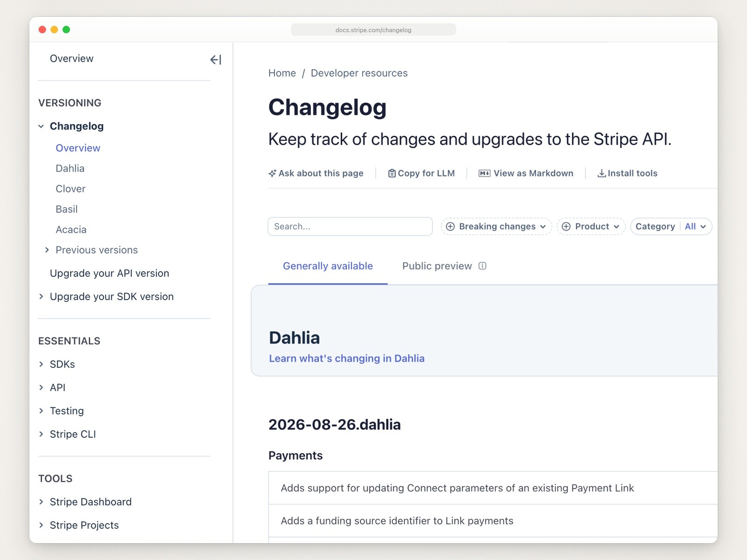Click View as Markdown button
Viewport: 747px width, 560px height.
(x=526, y=174)
